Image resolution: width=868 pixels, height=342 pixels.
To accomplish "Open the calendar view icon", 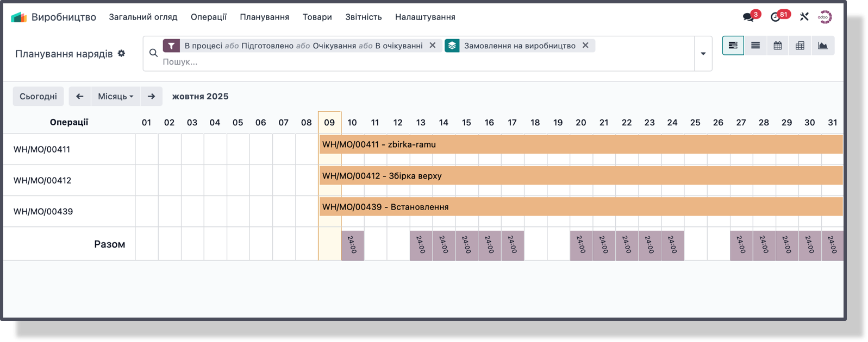I will coord(778,46).
